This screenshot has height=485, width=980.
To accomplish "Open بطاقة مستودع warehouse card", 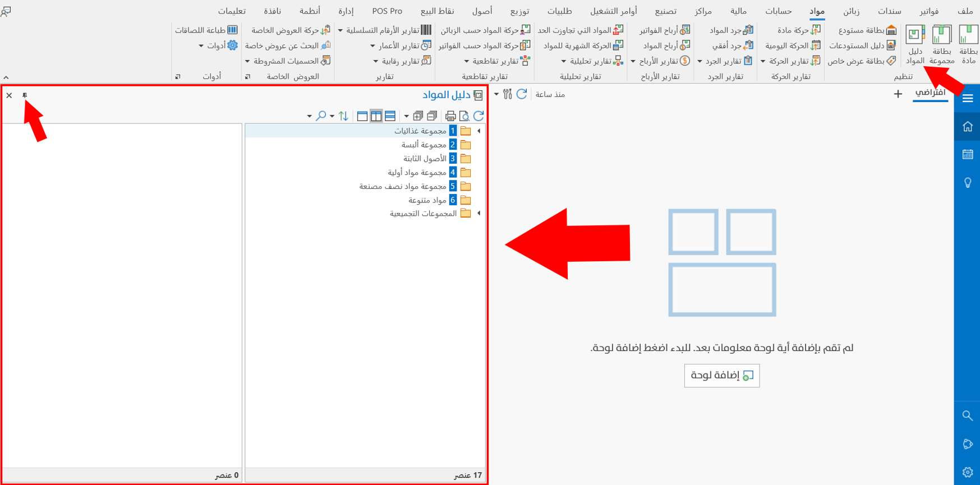I will [867, 30].
